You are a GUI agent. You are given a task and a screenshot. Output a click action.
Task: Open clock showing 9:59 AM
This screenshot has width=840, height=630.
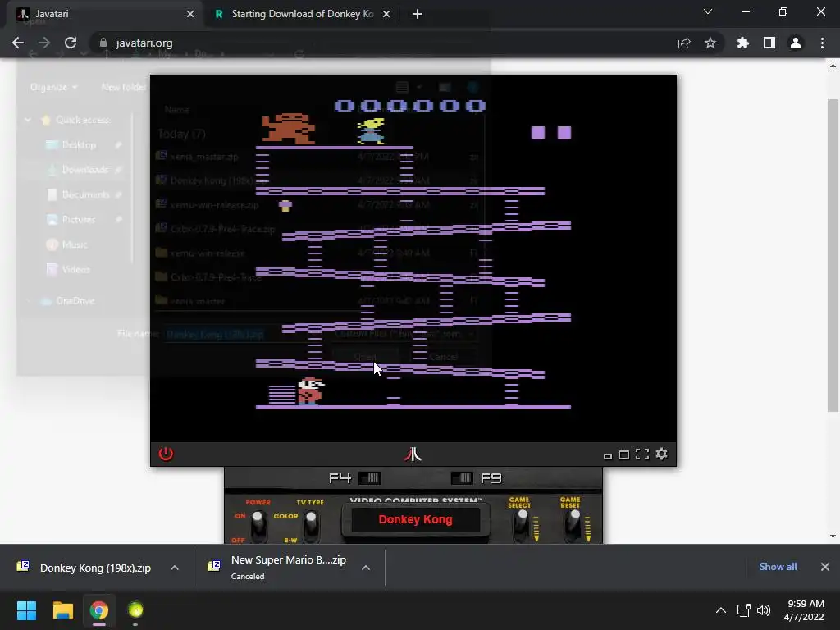pos(804,610)
